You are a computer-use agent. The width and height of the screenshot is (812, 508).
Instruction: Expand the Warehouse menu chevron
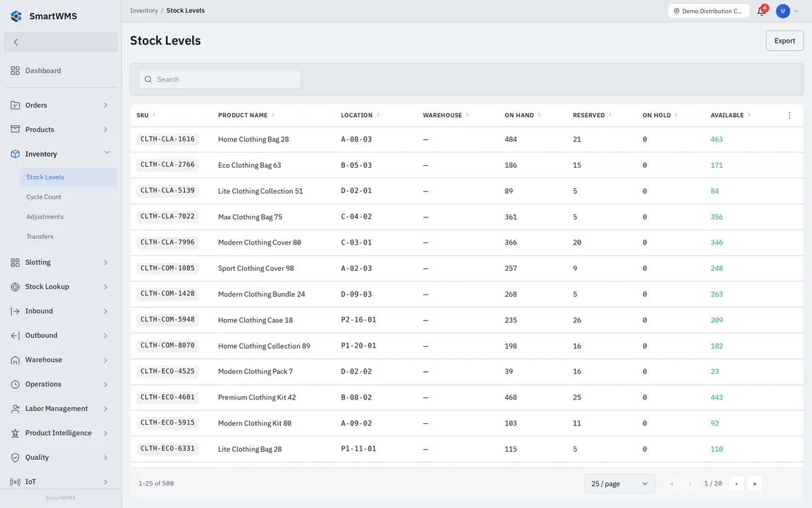click(x=106, y=360)
